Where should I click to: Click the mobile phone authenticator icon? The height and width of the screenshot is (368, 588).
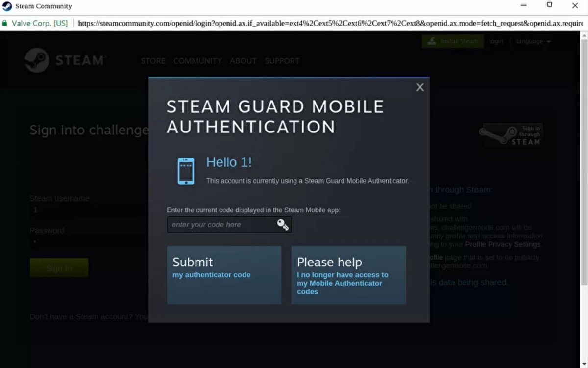[186, 171]
